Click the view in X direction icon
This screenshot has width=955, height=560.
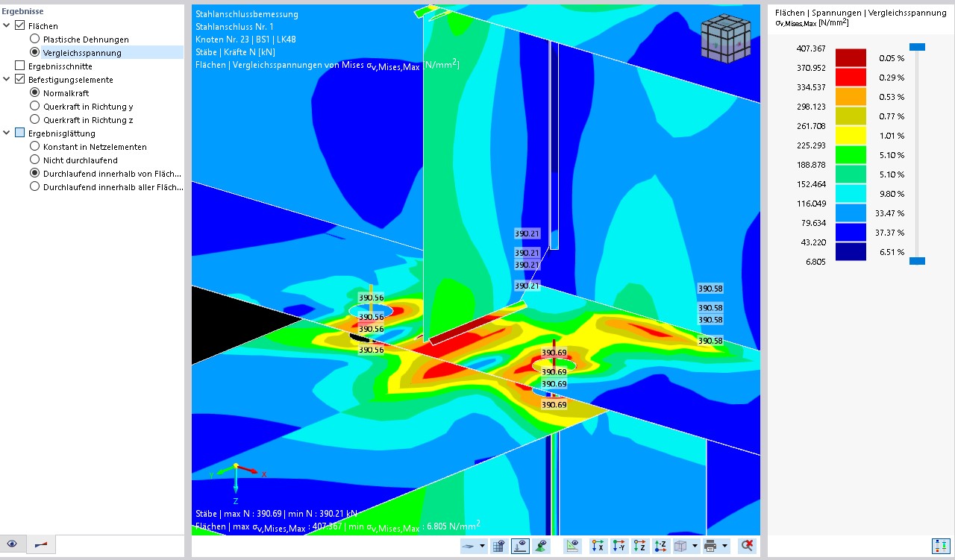pos(597,546)
